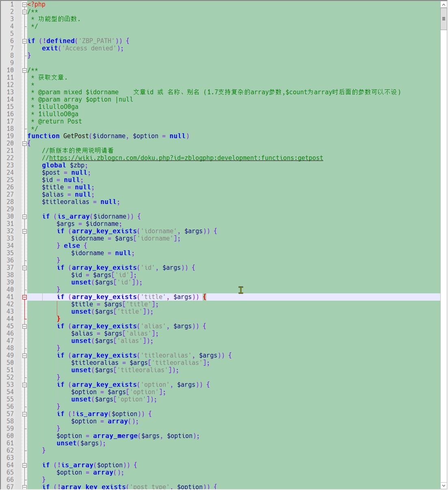
Task: Collapse the if block on line 64
Action: 24,465
